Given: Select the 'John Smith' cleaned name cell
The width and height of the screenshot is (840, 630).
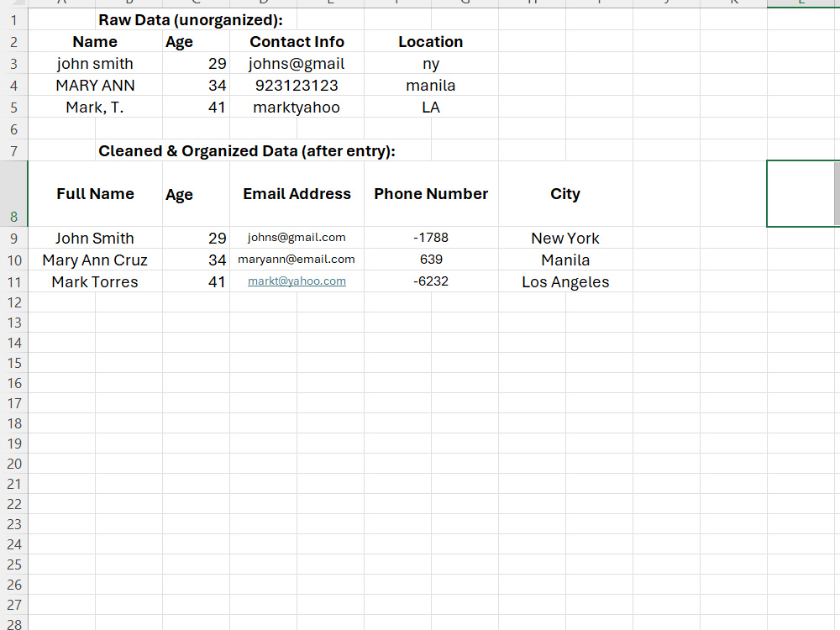Looking at the screenshot, I should coord(95,238).
